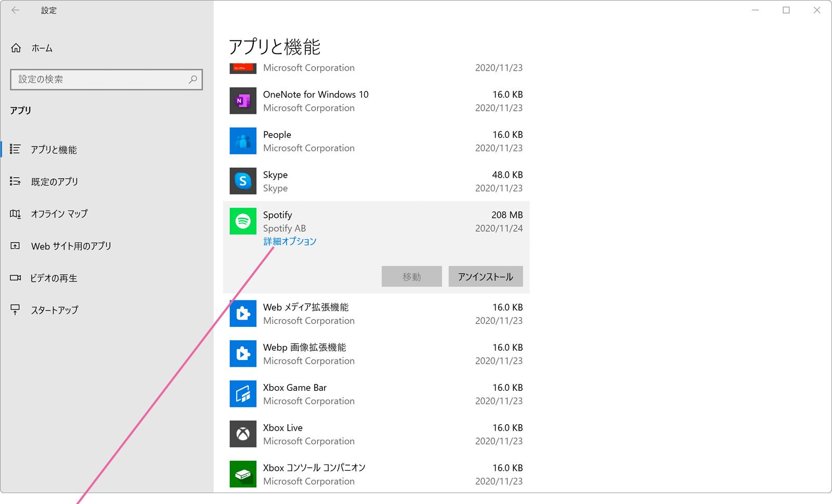
Task: Click the greyed 移動 button
Action: tap(412, 276)
